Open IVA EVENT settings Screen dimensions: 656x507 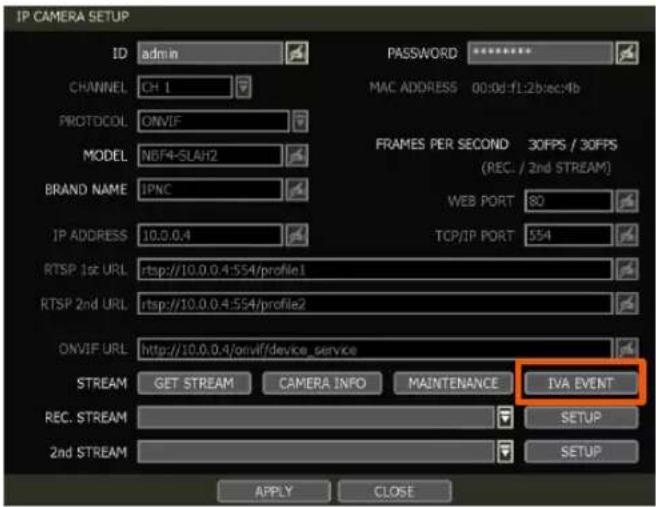click(581, 383)
